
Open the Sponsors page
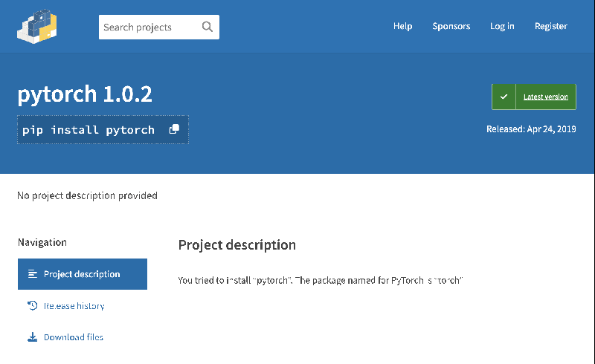point(451,26)
